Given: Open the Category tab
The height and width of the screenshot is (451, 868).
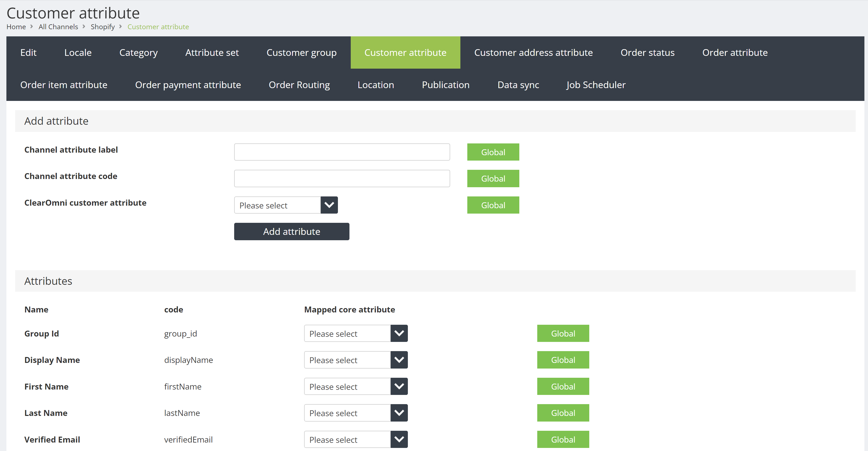Looking at the screenshot, I should tap(139, 53).
